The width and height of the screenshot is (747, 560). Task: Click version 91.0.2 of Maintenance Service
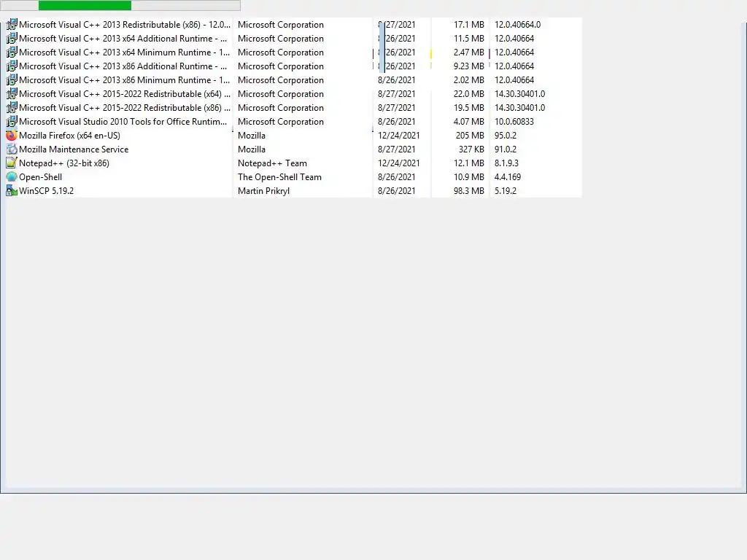(x=506, y=149)
